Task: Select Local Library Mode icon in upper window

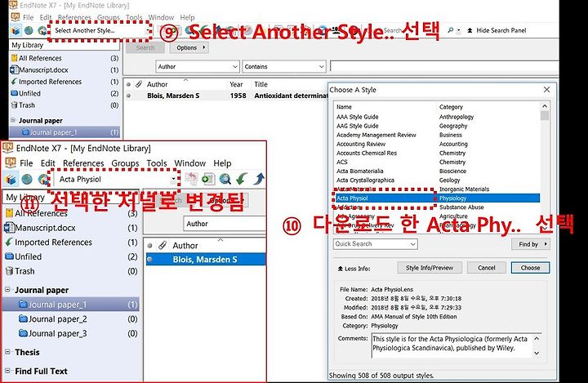Action: [x=16, y=30]
